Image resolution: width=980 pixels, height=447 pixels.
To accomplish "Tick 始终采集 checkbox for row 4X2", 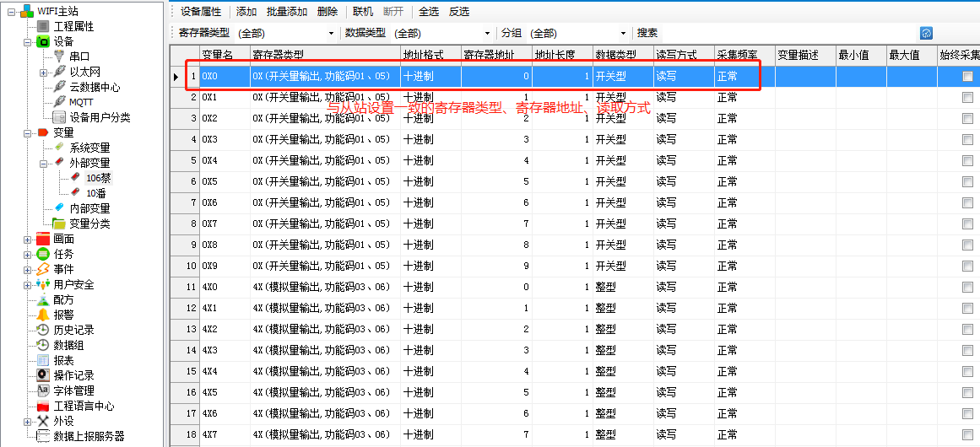I will (967, 329).
